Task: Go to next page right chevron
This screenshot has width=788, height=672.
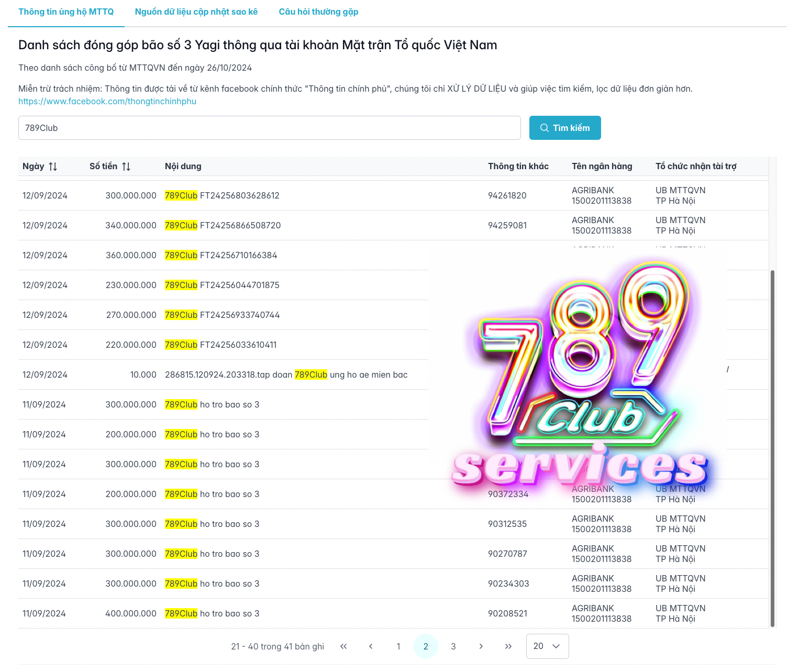Action: point(481,646)
